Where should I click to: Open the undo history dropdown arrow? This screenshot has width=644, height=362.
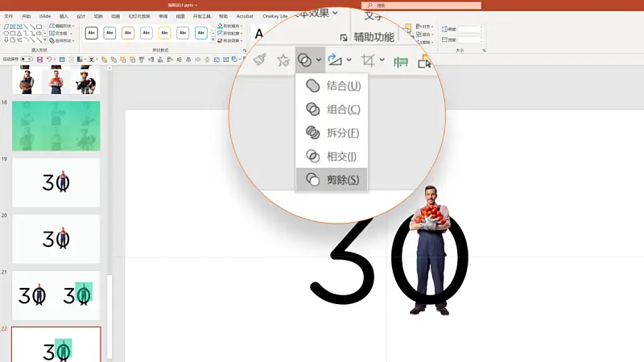click(55, 59)
